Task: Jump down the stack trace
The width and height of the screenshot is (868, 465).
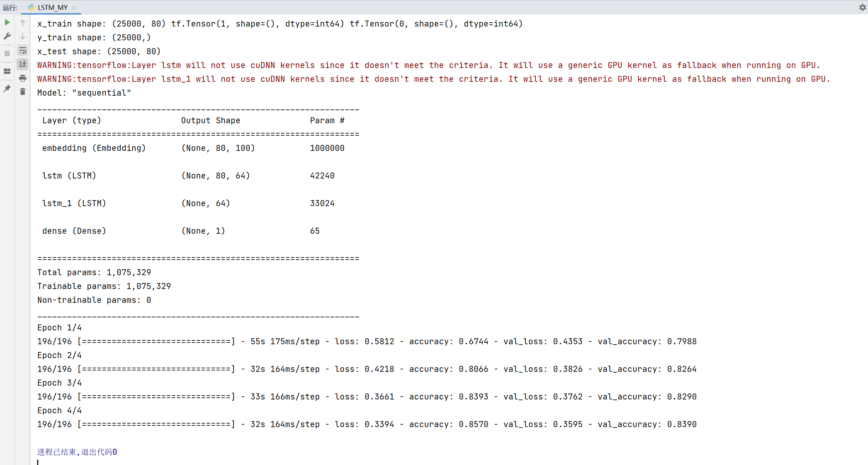Action: tap(23, 36)
